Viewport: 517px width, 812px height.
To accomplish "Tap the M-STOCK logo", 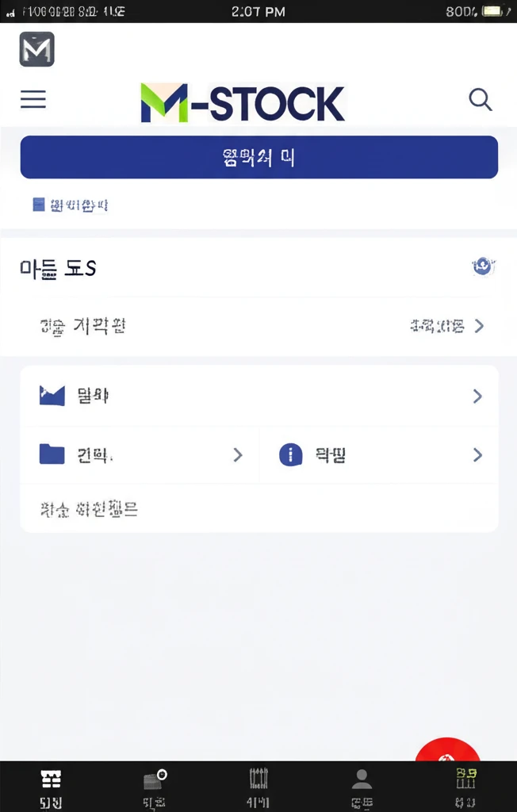I will coord(243,101).
